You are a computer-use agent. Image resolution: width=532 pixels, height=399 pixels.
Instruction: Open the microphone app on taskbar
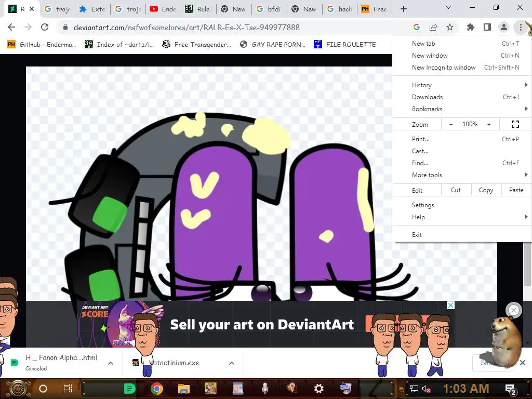coord(265,389)
